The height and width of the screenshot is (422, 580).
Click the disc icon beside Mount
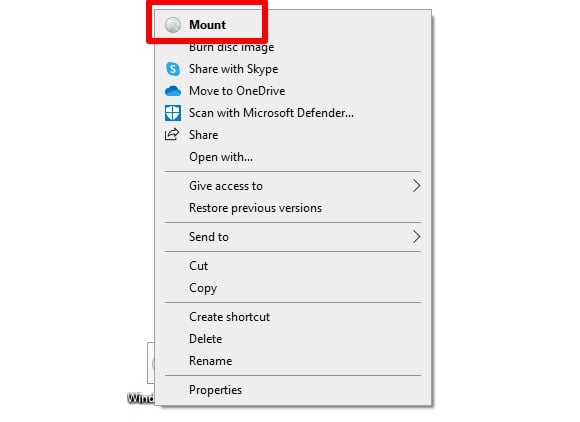(173, 25)
